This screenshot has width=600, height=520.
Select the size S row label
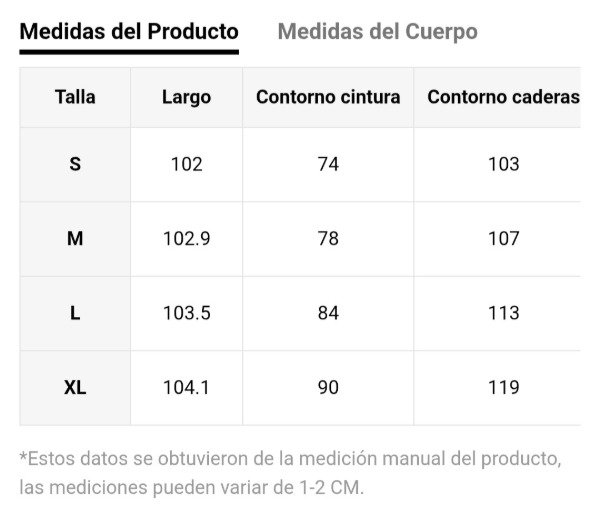point(75,164)
